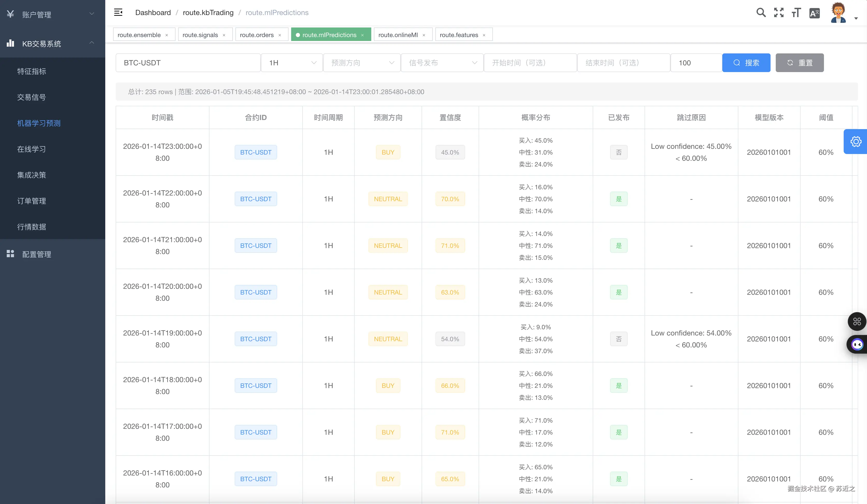Open the chat assistant icon at bottom right

click(857, 344)
